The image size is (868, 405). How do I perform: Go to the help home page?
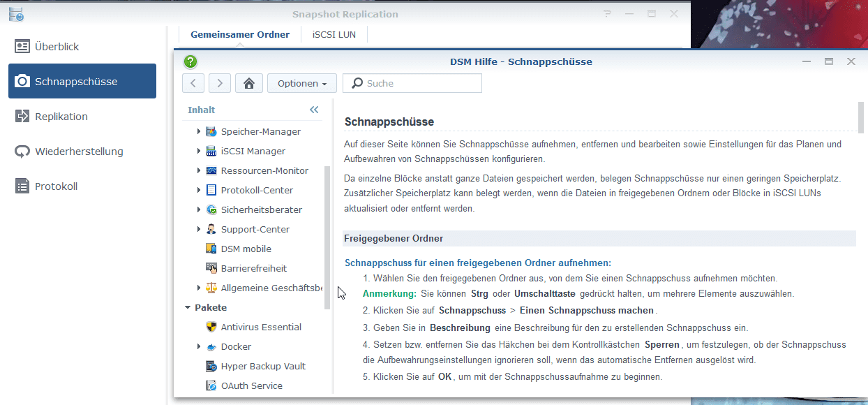[248, 83]
